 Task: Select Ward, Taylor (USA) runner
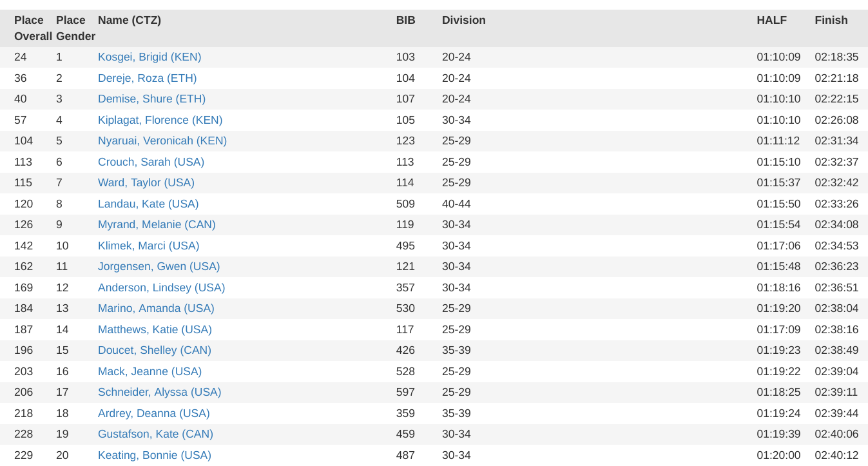tap(146, 183)
